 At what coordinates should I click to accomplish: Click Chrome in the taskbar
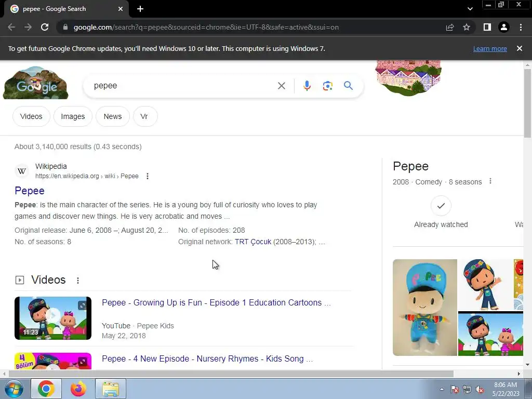click(x=46, y=389)
